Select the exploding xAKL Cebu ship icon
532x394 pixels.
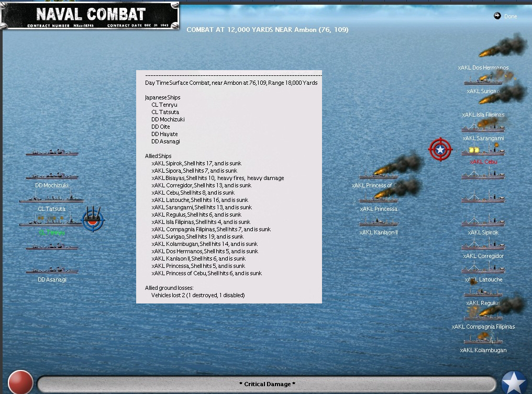[x=483, y=150]
